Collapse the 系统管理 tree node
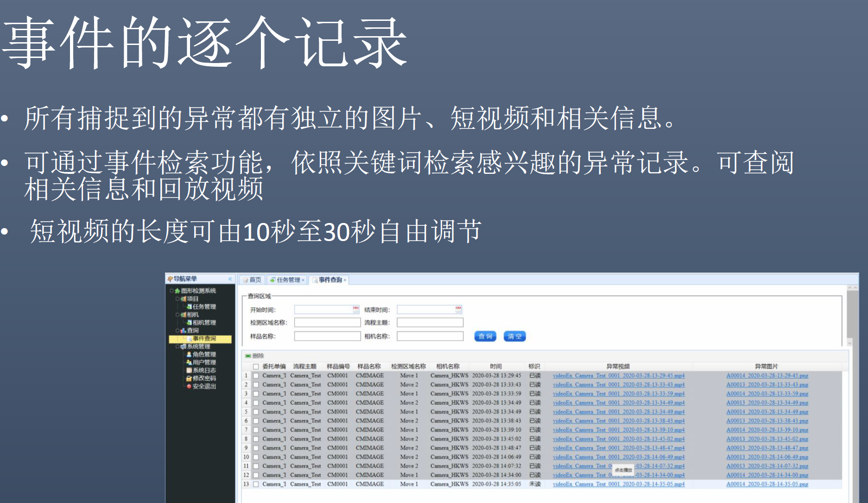The image size is (868, 503). click(177, 346)
